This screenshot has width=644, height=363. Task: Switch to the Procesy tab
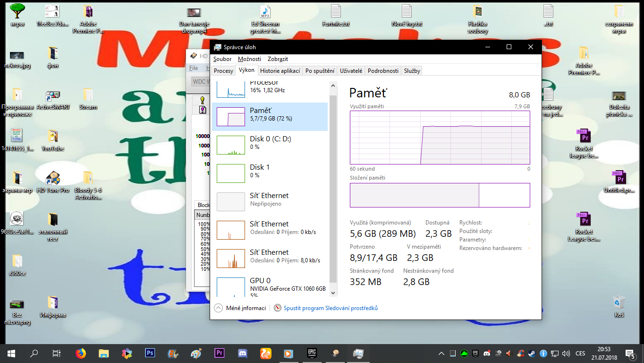tap(223, 71)
